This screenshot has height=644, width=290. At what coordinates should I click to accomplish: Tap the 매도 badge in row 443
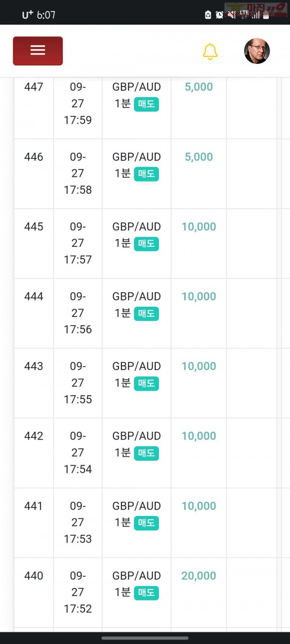146,384
